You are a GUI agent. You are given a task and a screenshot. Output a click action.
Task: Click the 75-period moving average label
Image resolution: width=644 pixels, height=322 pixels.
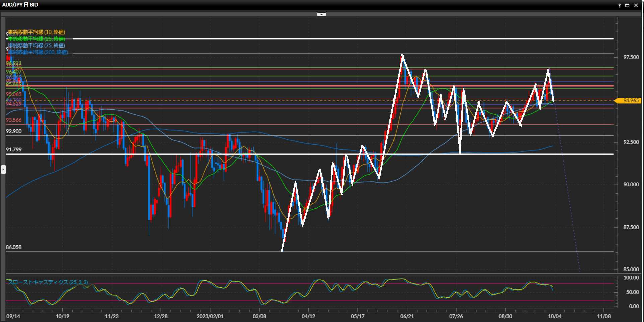(37, 46)
